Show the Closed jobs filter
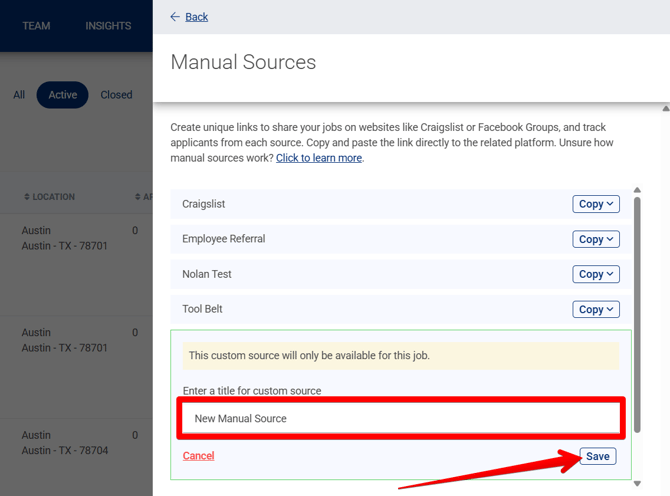670x496 pixels. (x=116, y=95)
